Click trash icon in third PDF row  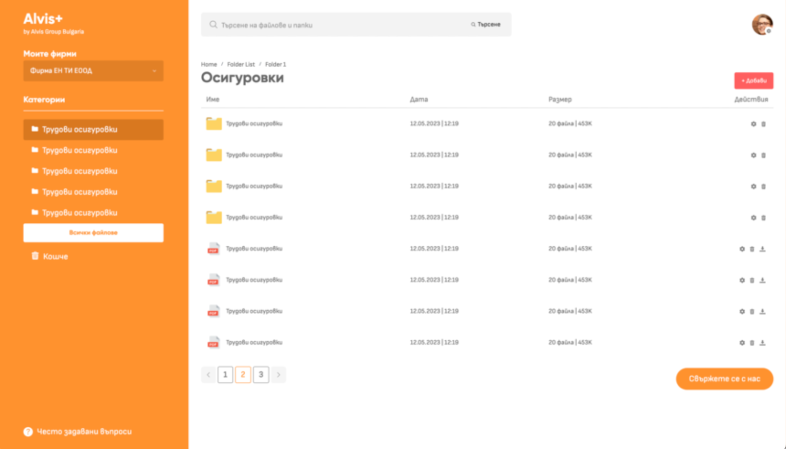coord(752,312)
